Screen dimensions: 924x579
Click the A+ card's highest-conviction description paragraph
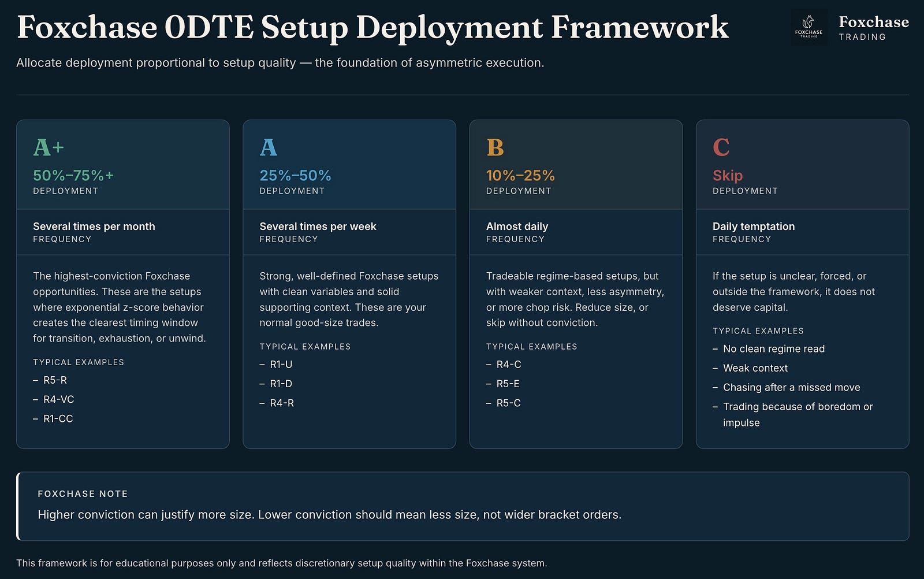[x=120, y=307]
